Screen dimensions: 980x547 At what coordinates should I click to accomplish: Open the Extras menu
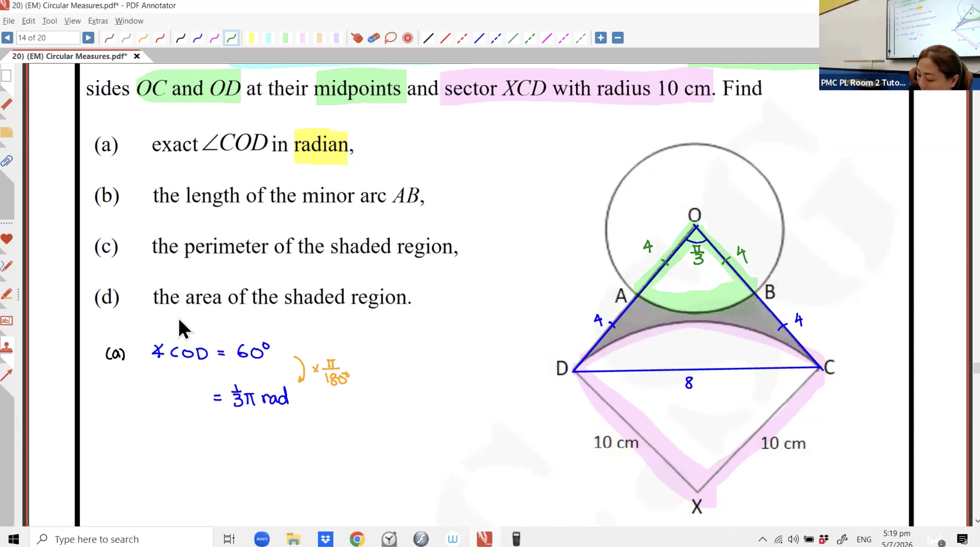[98, 21]
